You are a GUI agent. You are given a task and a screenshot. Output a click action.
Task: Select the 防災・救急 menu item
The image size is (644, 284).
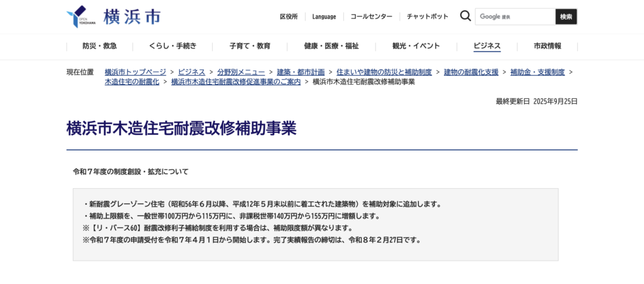tap(99, 46)
